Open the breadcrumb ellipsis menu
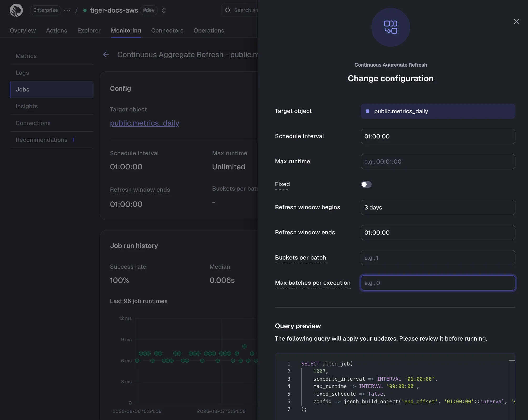This screenshot has height=420, width=528. point(67,10)
